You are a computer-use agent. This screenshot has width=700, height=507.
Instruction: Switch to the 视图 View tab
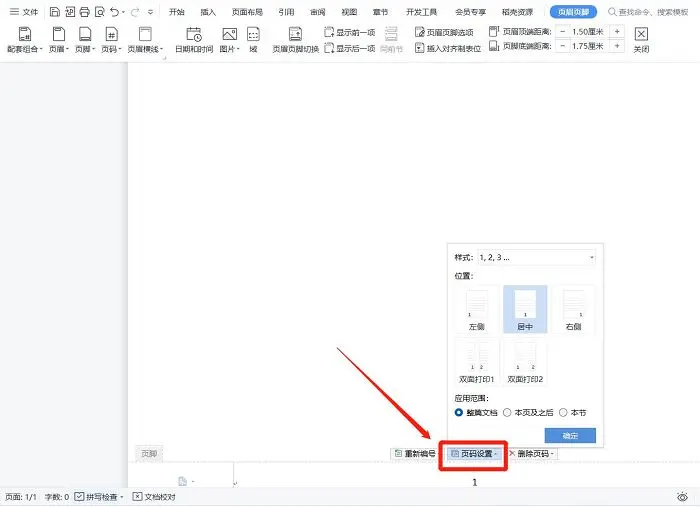point(349,12)
